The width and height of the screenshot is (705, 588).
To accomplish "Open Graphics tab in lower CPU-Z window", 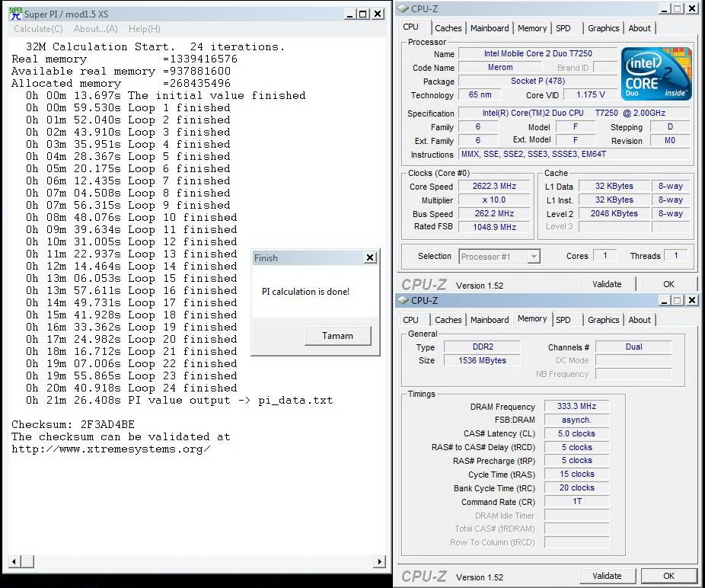I will click(604, 319).
